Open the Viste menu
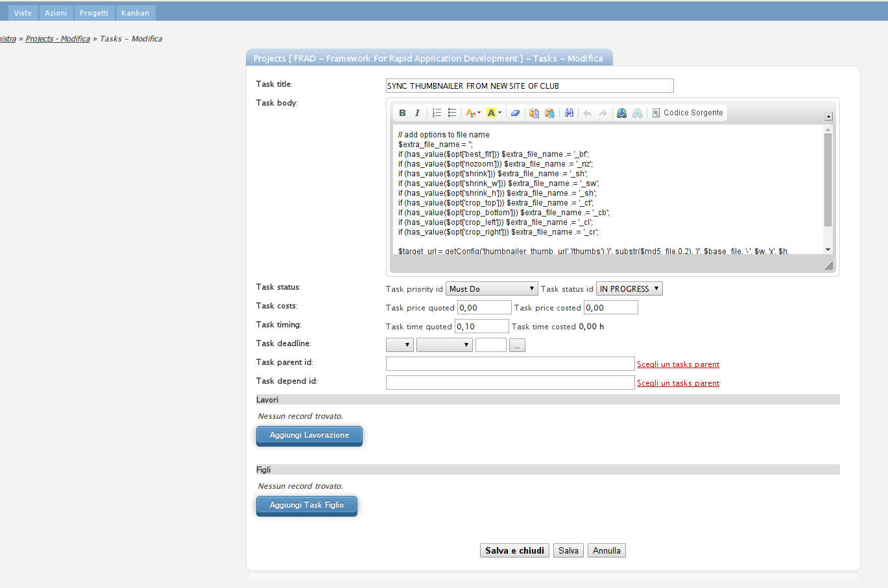Image resolution: width=888 pixels, height=588 pixels. pos(23,13)
